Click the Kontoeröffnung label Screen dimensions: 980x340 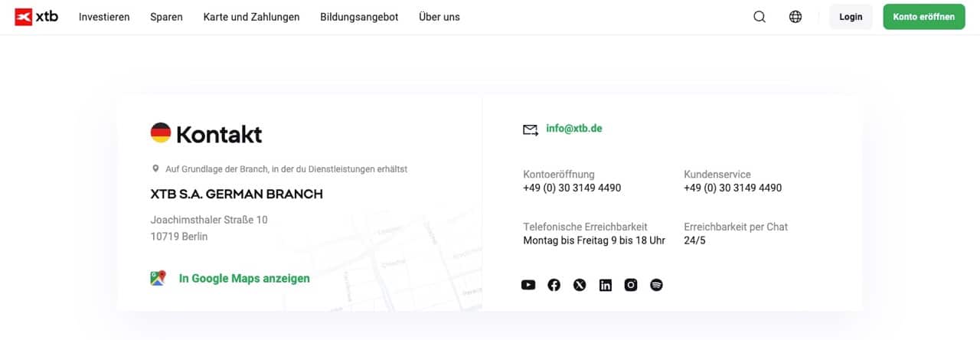point(559,175)
